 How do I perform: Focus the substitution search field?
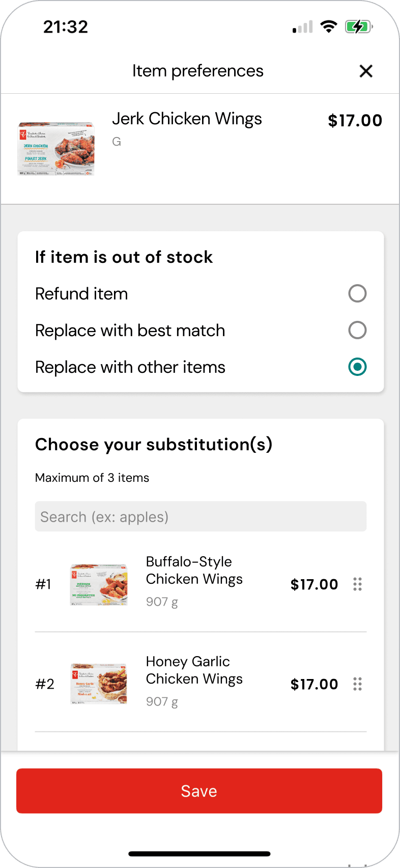point(201,517)
